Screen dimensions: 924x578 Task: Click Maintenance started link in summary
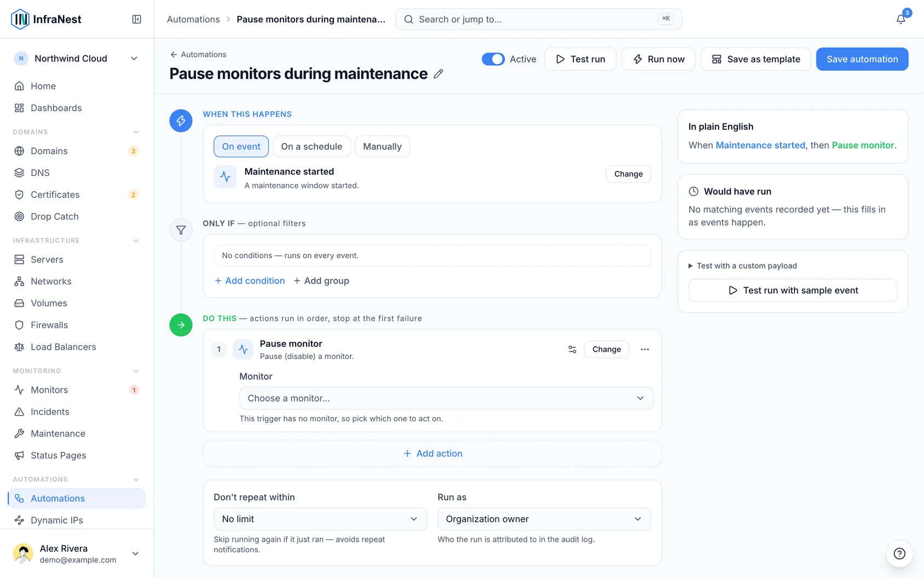tap(760, 145)
